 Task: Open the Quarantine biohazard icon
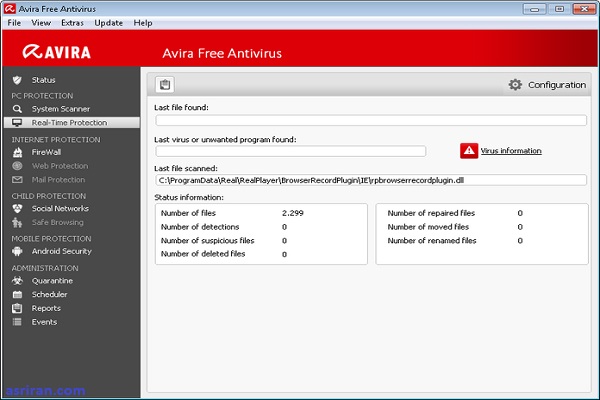point(17,281)
